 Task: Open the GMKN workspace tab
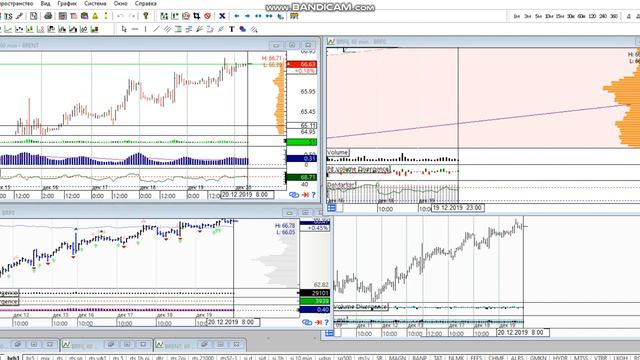coord(538,358)
